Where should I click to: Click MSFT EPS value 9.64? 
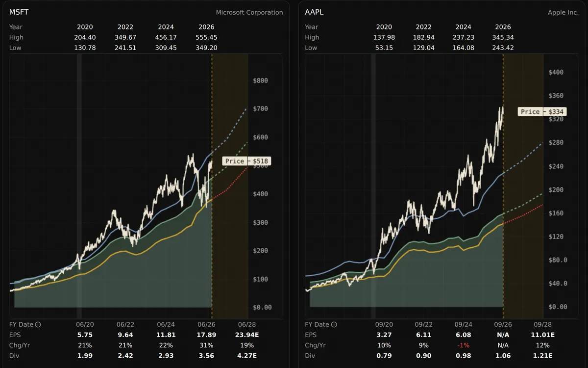point(125,335)
